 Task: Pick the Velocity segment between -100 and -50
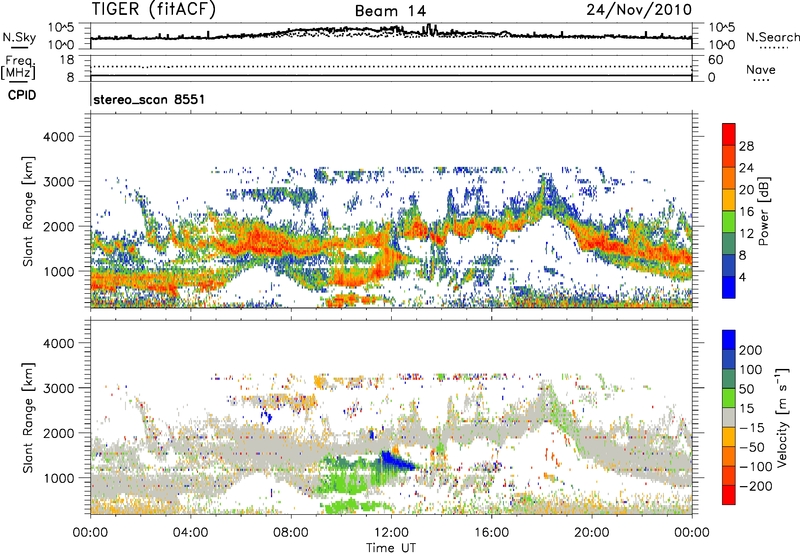(729, 456)
